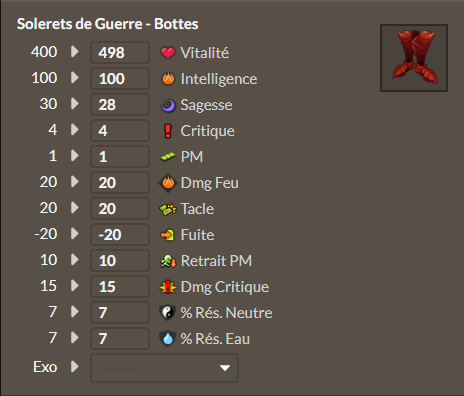Click the green PM movement icon
Image resolution: width=464 pixels, height=396 pixels.
168,157
